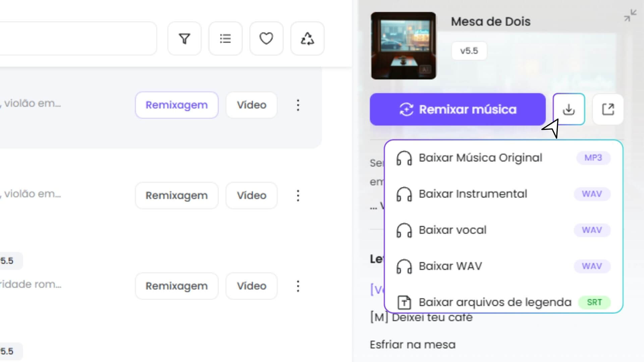The width and height of the screenshot is (644, 362).
Task: Open the three-dot menu of the first track
Action: 298,105
